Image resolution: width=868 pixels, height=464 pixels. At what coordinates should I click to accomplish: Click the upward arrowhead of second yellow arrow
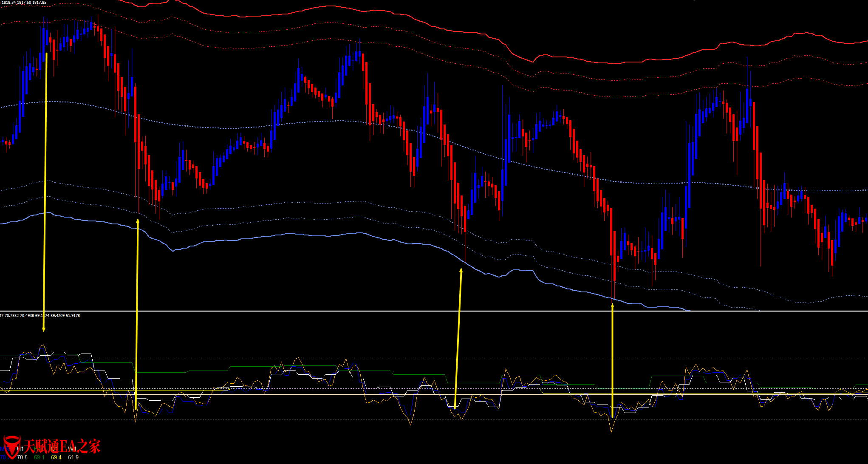pos(138,221)
